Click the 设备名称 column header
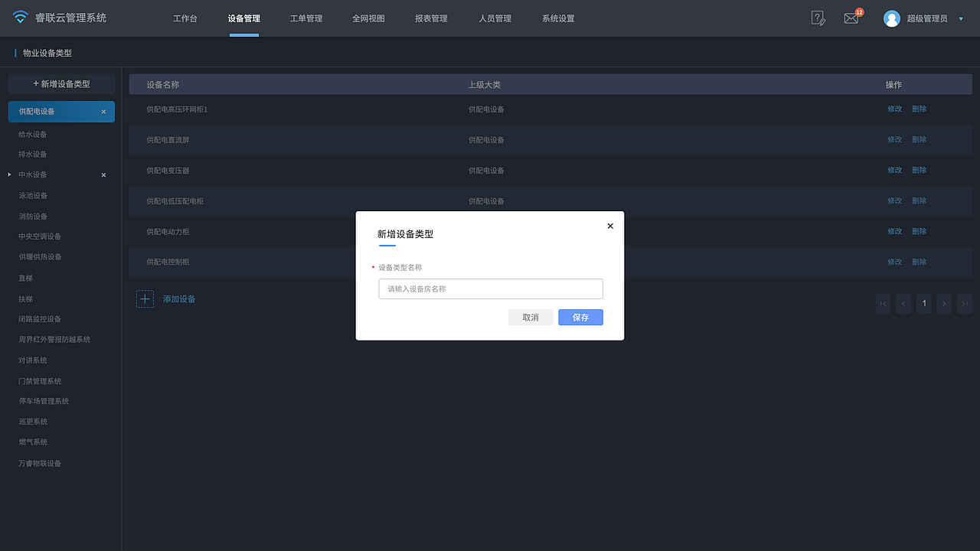The width and height of the screenshot is (980, 551). click(162, 85)
